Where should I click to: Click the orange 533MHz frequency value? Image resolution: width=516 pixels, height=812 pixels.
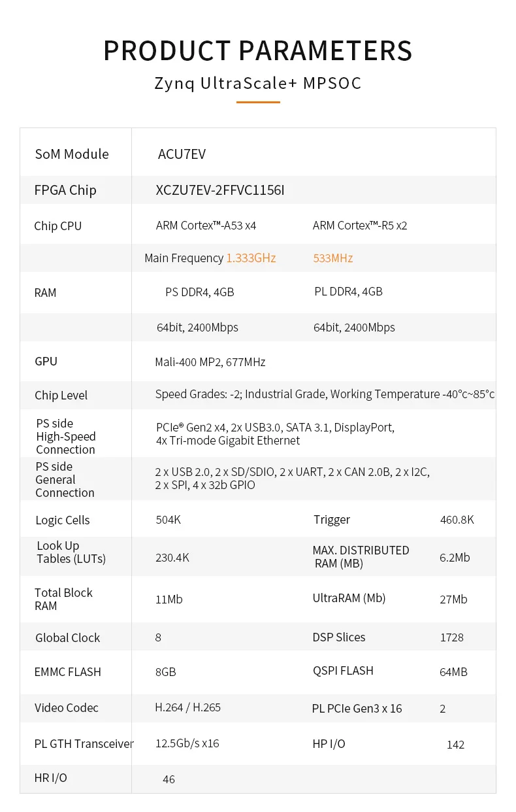pyautogui.click(x=333, y=258)
